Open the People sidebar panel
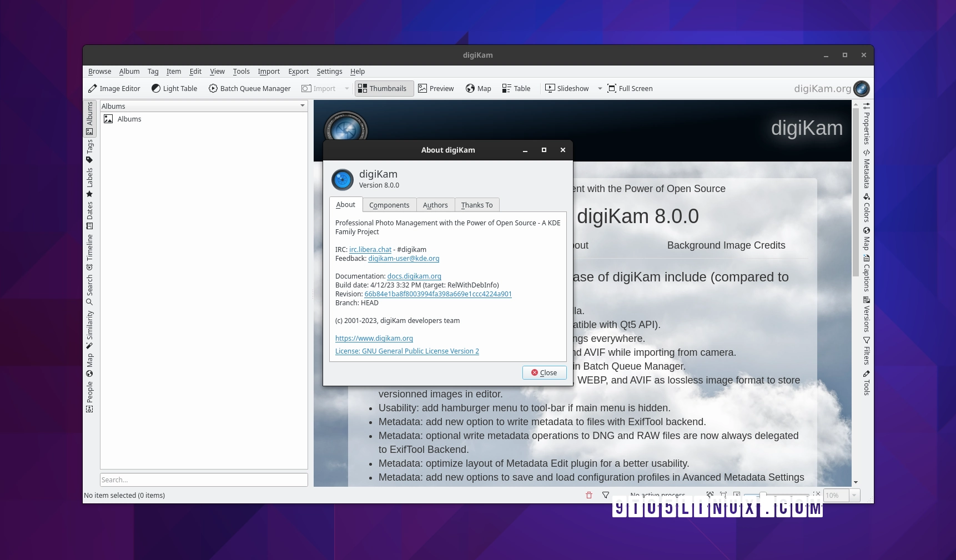This screenshot has width=956, height=560. click(x=89, y=394)
